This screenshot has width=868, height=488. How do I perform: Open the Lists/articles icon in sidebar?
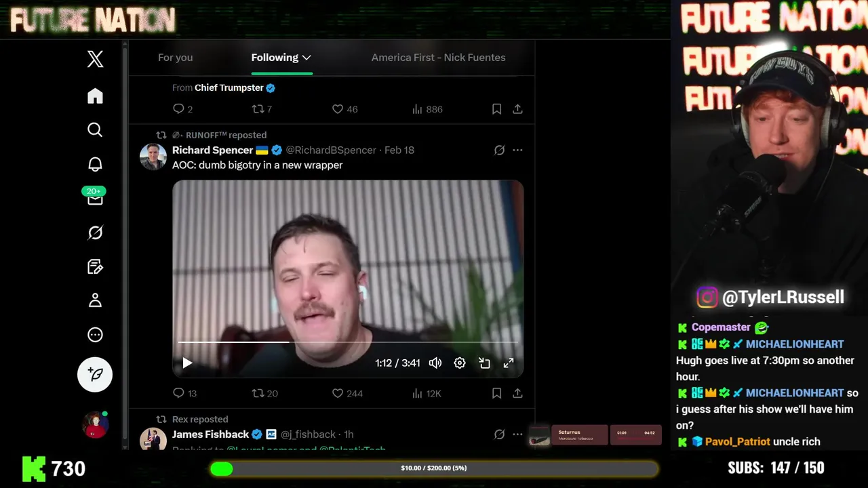95,266
